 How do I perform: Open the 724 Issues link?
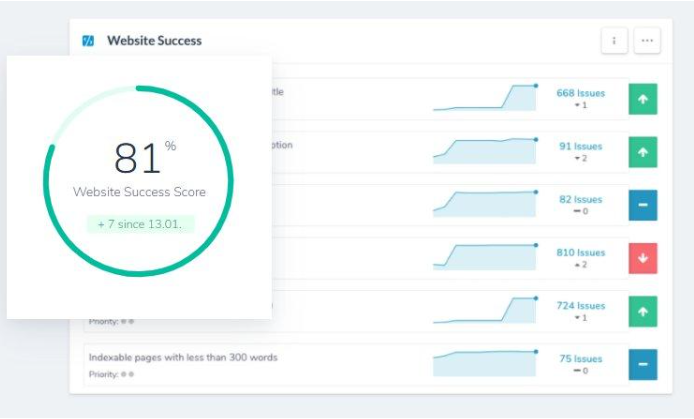(x=581, y=305)
